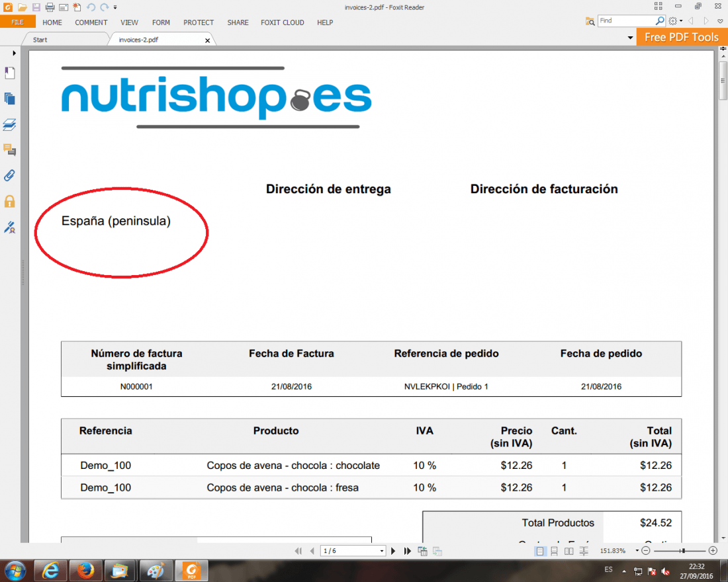Click the vertical scrollbar thumb

coord(723,80)
